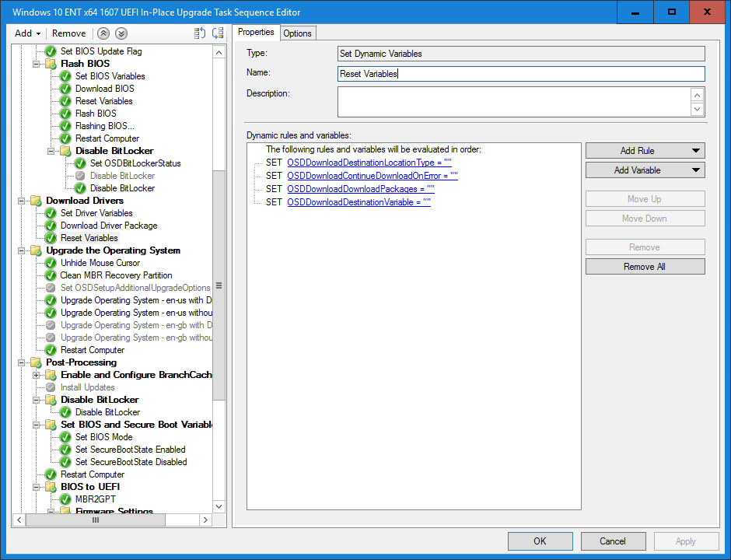Viewport: 731px width, 560px height.
Task: Open the Add dropdown menu
Action: pos(28,33)
